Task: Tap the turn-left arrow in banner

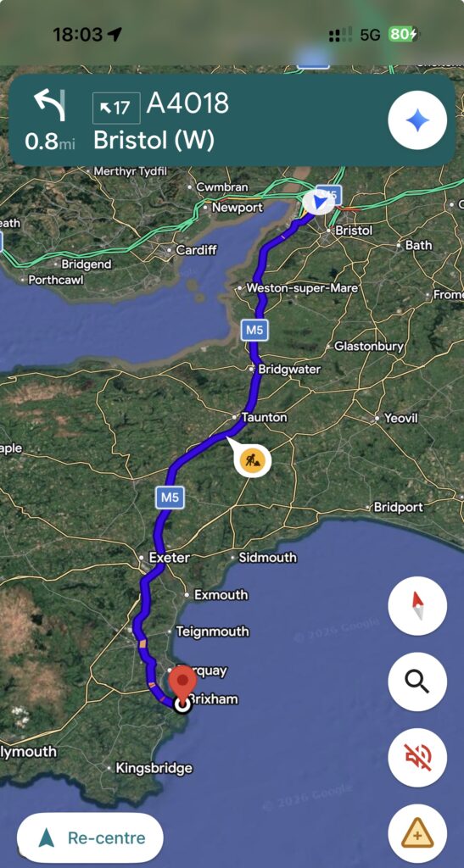Action: tap(49, 106)
